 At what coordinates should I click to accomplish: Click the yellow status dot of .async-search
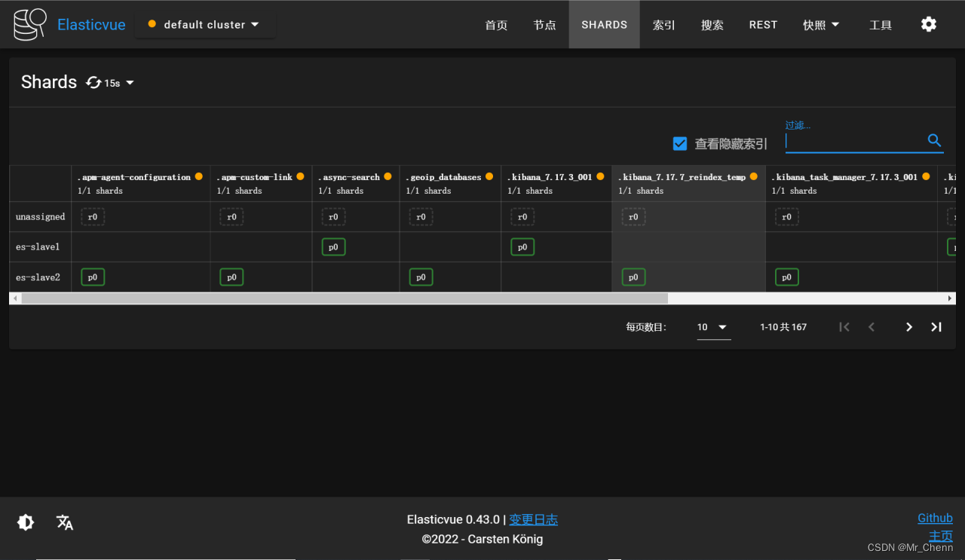click(388, 176)
